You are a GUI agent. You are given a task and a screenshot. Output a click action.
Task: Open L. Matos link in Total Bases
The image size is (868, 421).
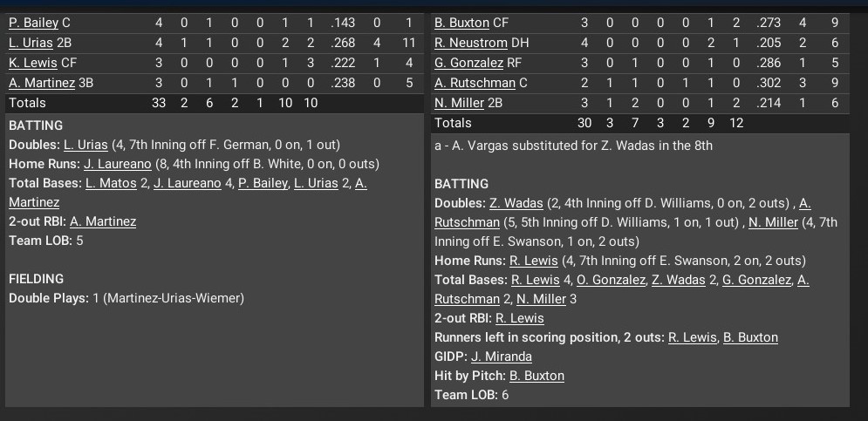coord(112,183)
